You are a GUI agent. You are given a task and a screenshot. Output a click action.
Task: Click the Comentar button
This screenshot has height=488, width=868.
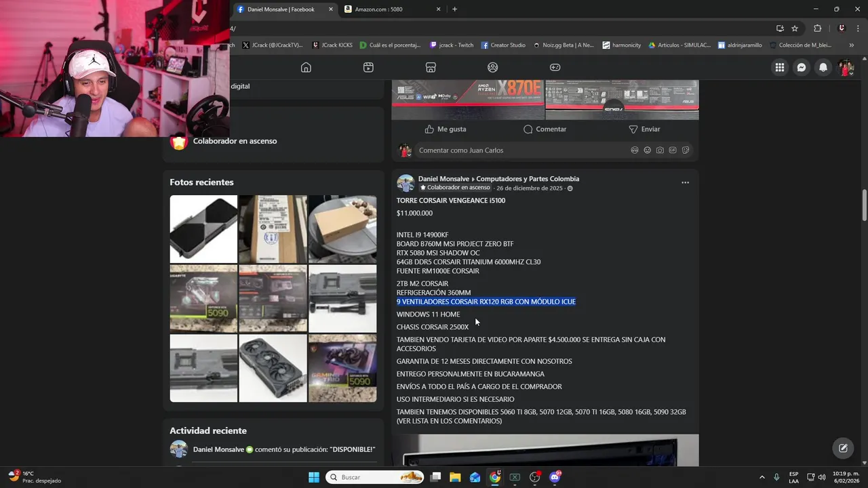(545, 129)
